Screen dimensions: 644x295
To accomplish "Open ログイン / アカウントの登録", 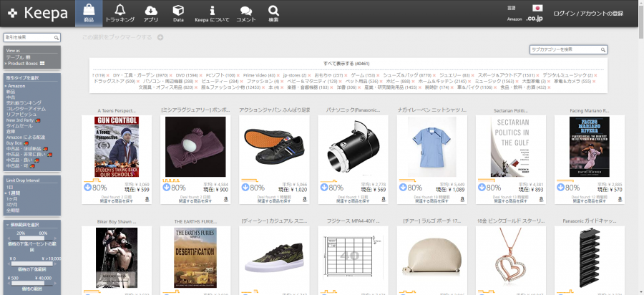I will click(588, 14).
